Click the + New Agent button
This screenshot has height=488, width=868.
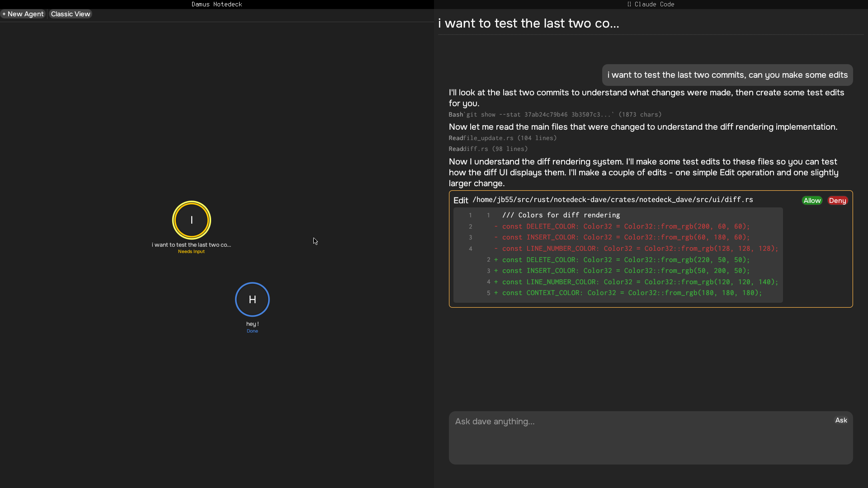pyautogui.click(x=23, y=14)
